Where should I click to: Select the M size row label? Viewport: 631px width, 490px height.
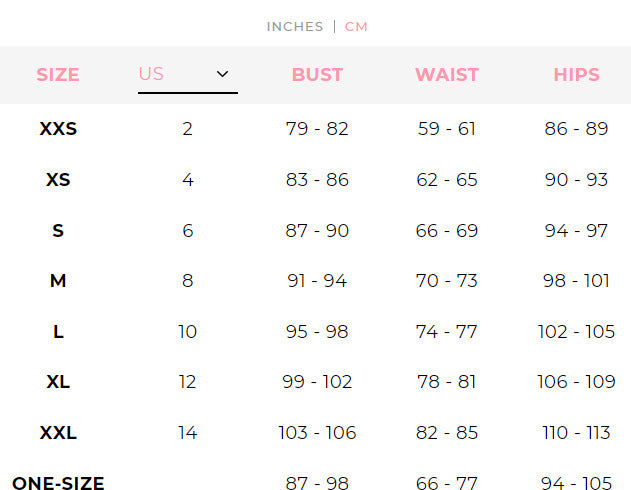click(x=58, y=281)
